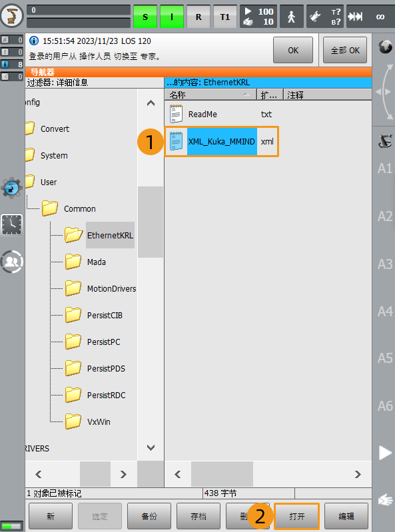The image size is (395, 532).
Task: Click the 注释 comment column header
Action: tap(328, 95)
